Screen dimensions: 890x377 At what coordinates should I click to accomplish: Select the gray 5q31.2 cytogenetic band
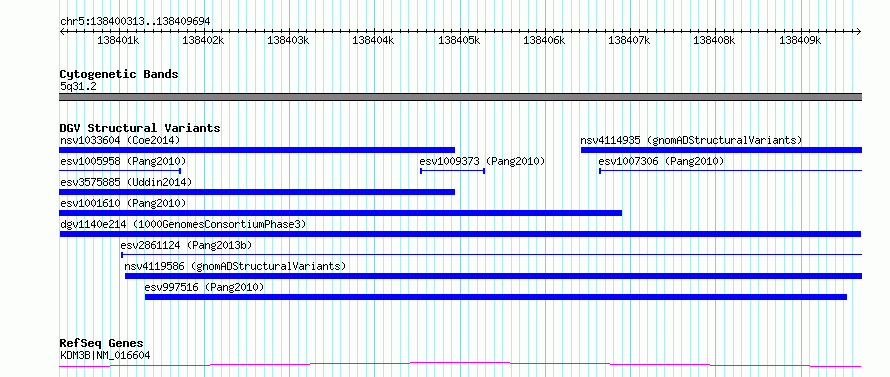pos(460,97)
